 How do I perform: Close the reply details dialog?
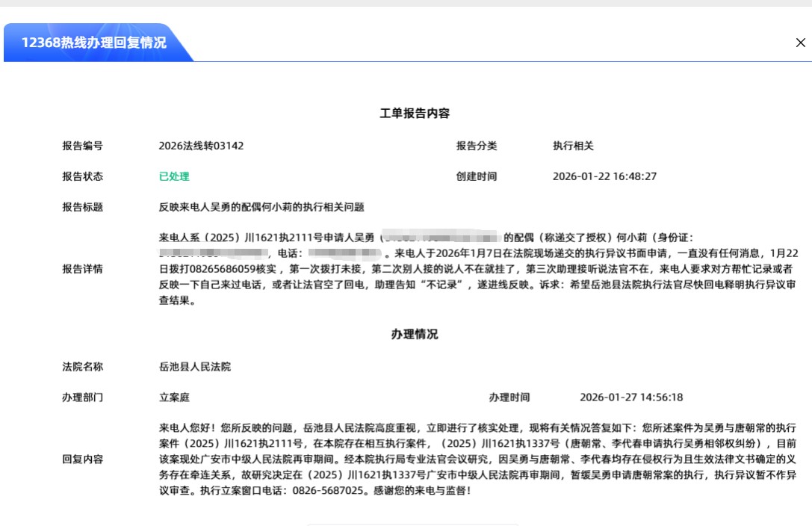800,43
